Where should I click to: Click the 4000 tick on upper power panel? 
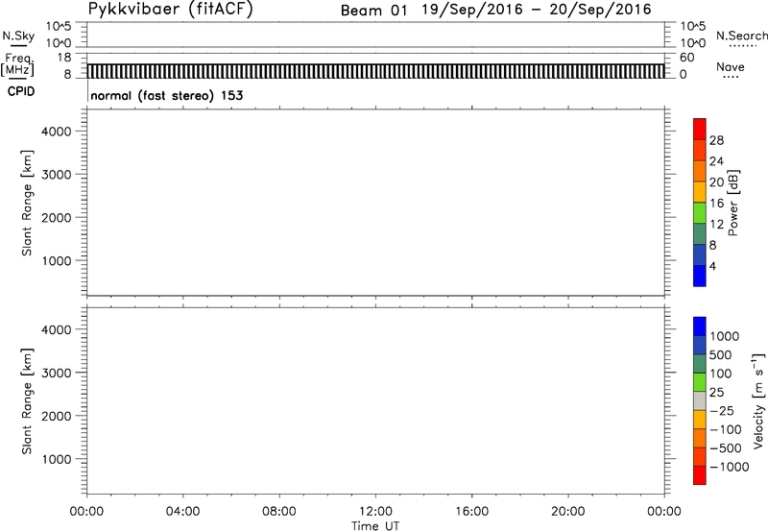[57, 132]
